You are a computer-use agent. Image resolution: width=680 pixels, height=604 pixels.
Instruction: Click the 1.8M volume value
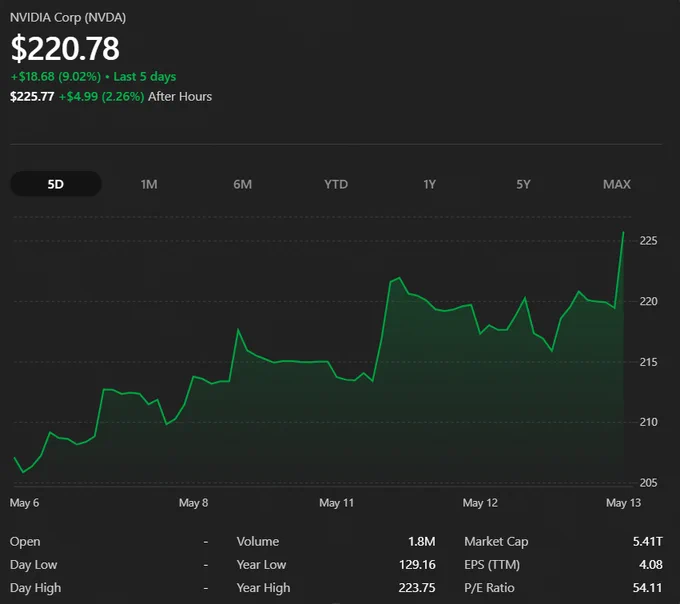coord(422,542)
